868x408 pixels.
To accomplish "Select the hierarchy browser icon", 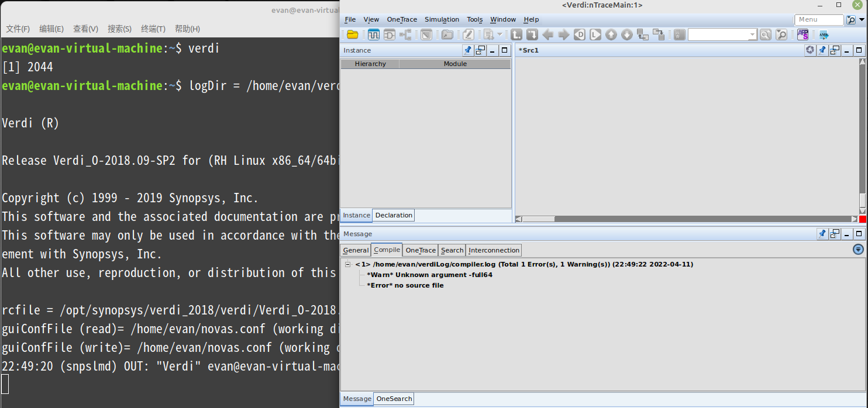I will [405, 34].
